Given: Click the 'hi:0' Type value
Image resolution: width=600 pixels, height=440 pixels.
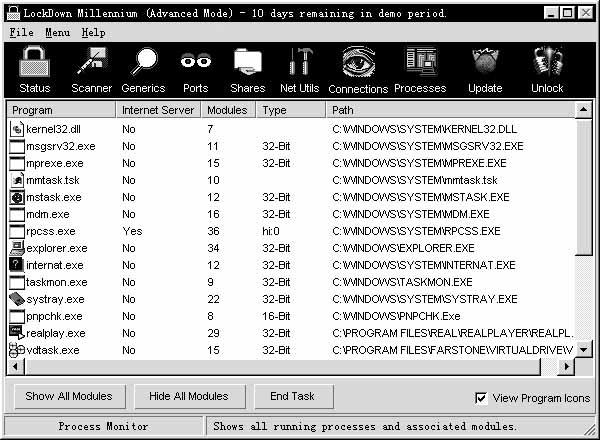Looking at the screenshot, I should click(x=271, y=231).
